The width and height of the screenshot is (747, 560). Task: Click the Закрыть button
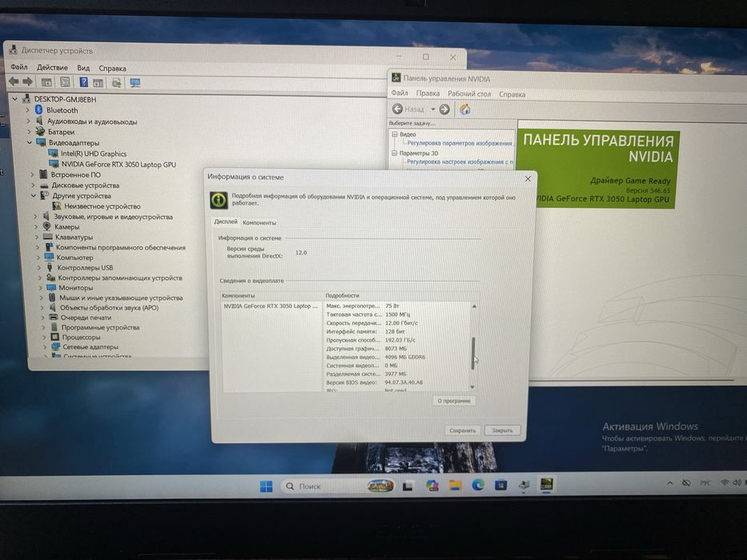(x=502, y=430)
